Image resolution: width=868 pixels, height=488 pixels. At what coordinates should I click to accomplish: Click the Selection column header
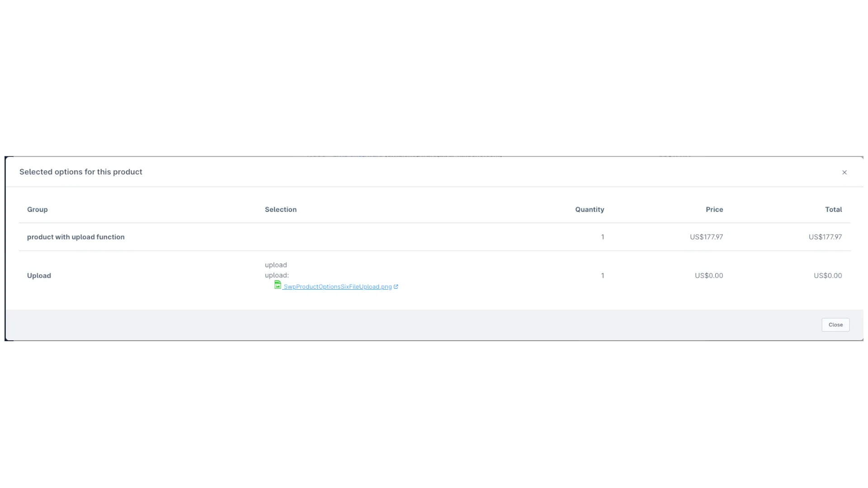coord(281,210)
